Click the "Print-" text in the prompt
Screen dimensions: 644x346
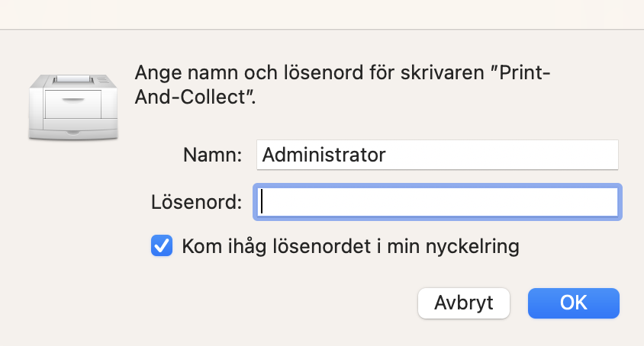click(524, 73)
